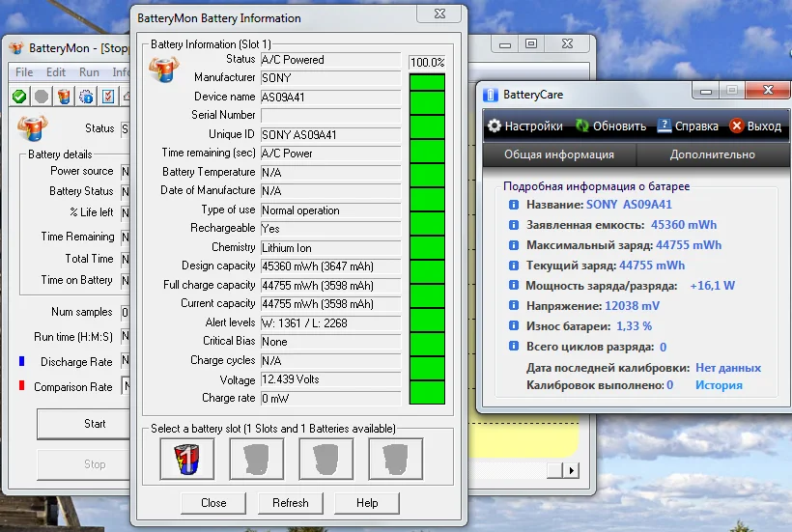Viewport: 792px width, 532px height.
Task: Click the red Comparison Rate color marker
Action: coord(21,385)
